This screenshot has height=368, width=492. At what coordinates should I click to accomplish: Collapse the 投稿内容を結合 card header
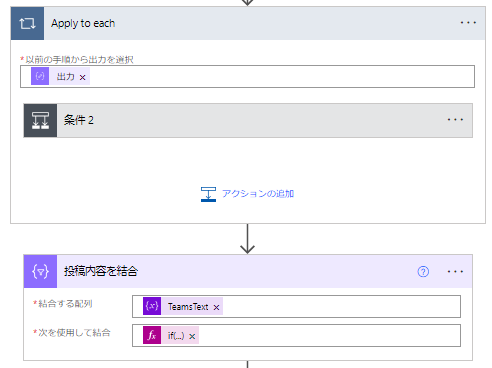point(248,271)
